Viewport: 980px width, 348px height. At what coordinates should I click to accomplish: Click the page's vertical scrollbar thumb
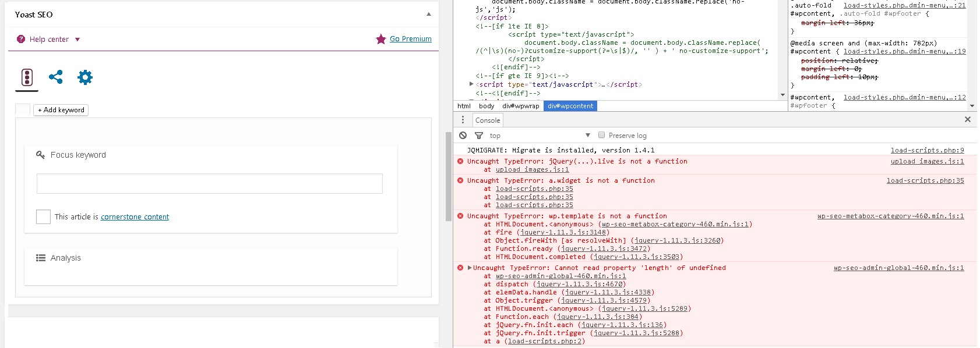pyautogui.click(x=449, y=176)
